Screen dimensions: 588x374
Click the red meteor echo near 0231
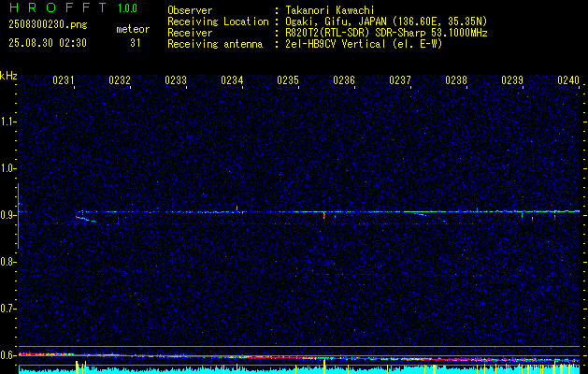78,217
